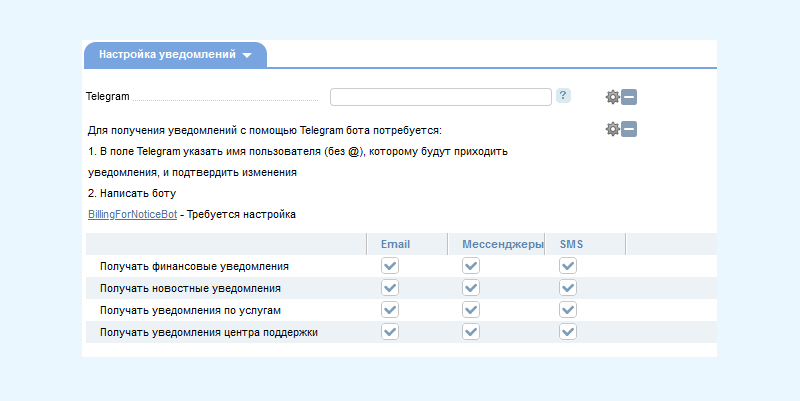Click the minus icon in Telegram row
The width and height of the screenshot is (800, 401).
[629, 97]
